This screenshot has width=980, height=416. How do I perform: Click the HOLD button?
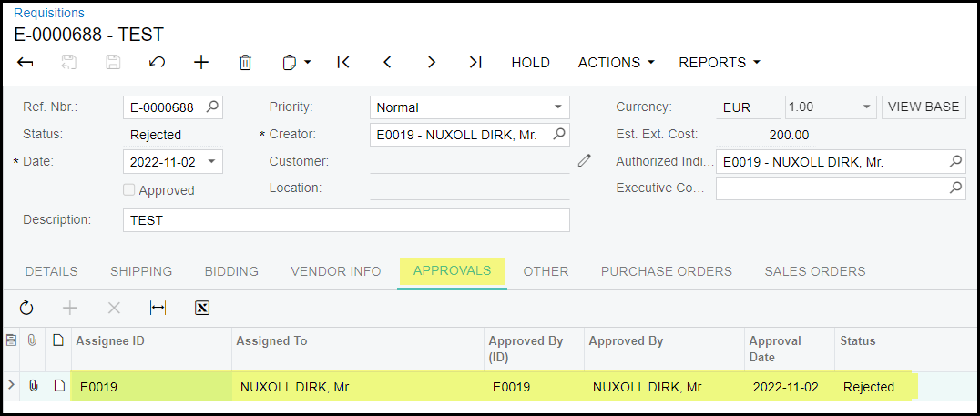coord(530,63)
